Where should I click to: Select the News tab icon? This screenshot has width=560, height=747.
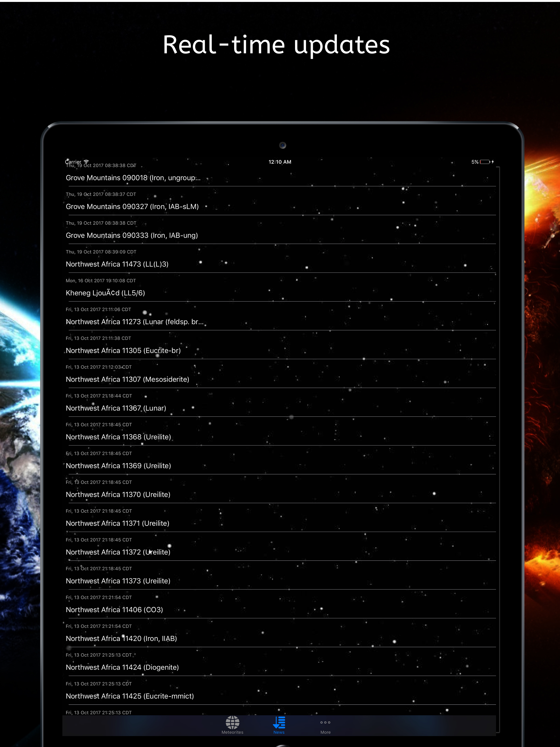pos(279,723)
